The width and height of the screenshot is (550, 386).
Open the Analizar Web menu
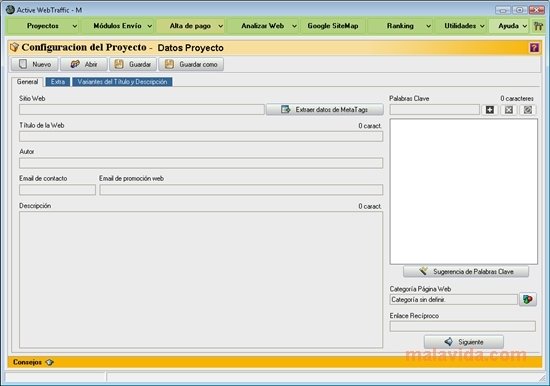coord(263,26)
